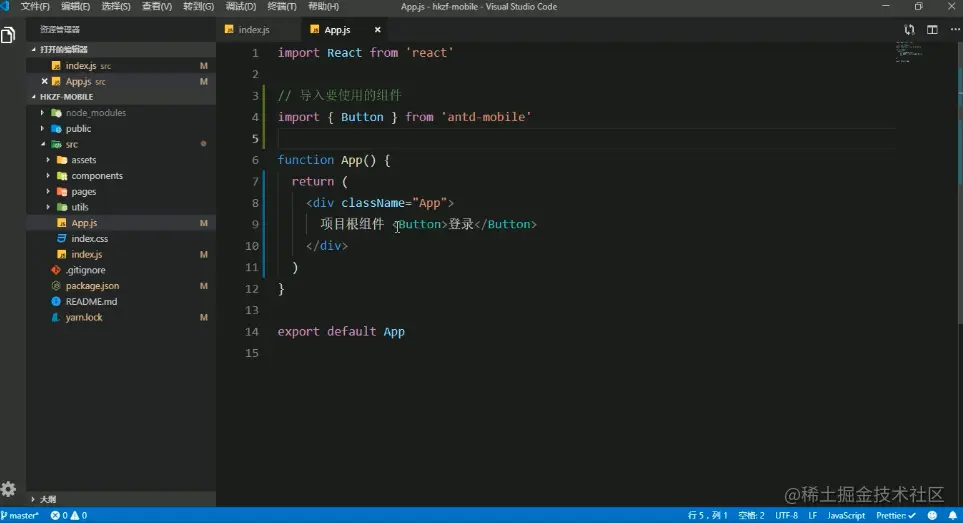Open the package.json file
This screenshot has width=963, height=523.
coord(121,285)
